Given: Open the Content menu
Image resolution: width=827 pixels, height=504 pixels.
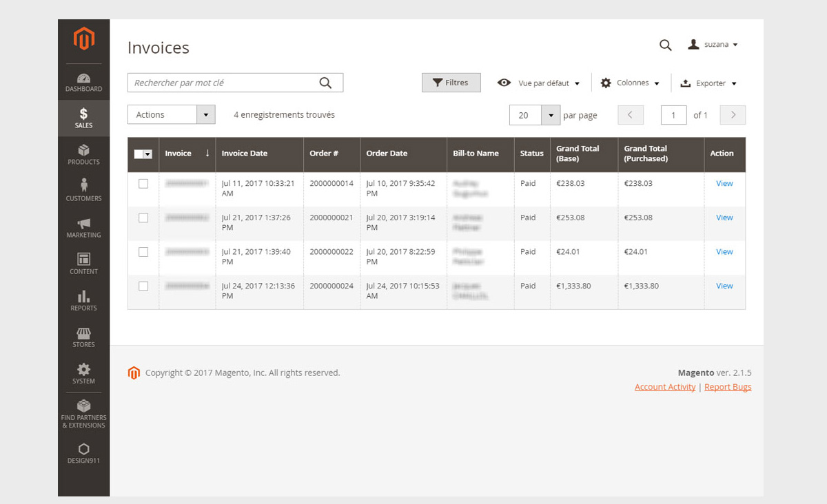Looking at the screenshot, I should 83,264.
